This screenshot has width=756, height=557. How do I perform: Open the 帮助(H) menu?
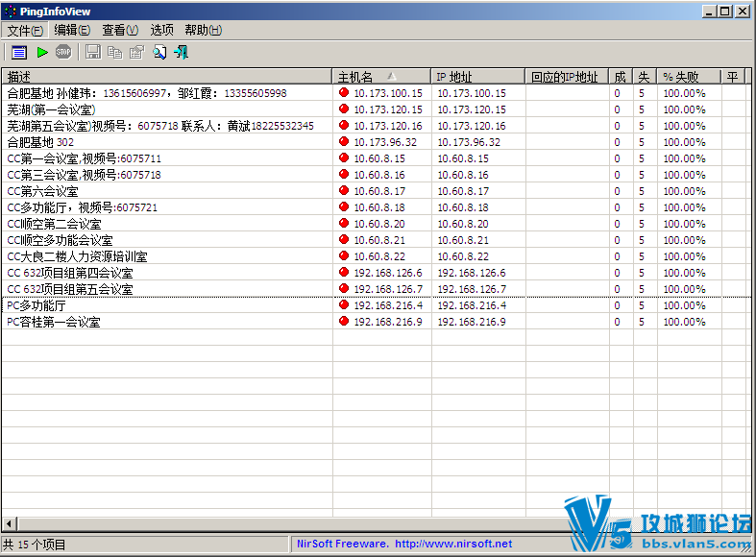[203, 31]
